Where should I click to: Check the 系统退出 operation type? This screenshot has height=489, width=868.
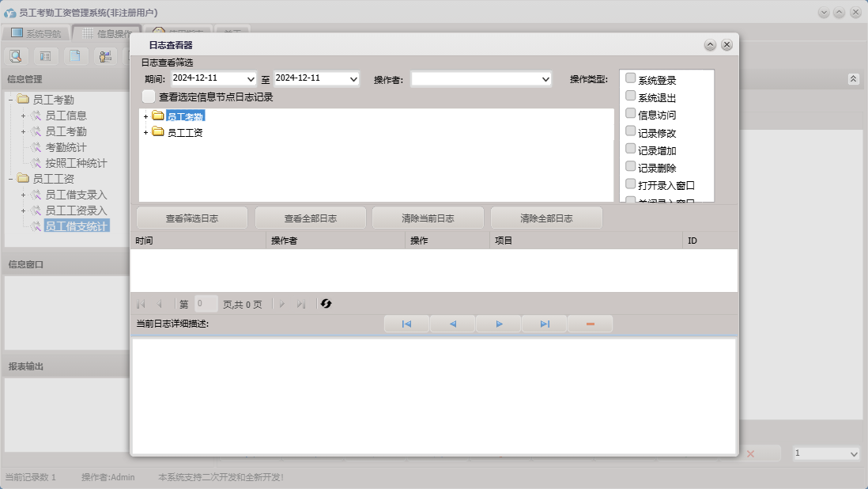tap(630, 96)
